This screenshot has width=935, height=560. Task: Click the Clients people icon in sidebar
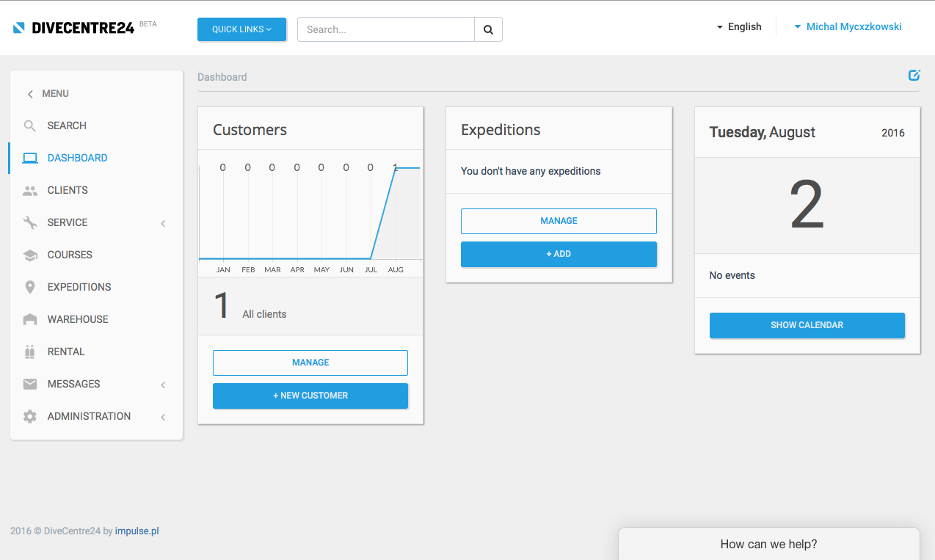30,191
